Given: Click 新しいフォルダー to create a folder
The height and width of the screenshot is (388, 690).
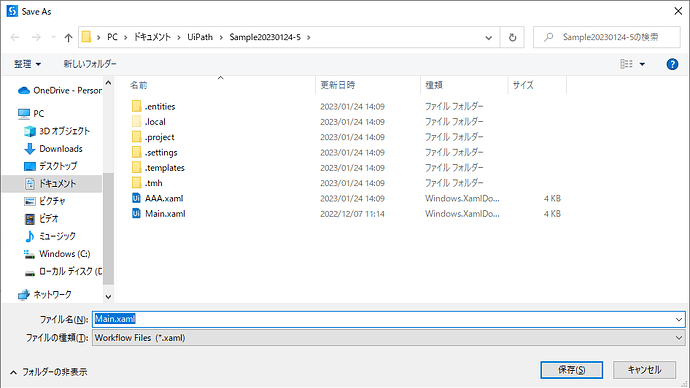Looking at the screenshot, I should click(90, 64).
